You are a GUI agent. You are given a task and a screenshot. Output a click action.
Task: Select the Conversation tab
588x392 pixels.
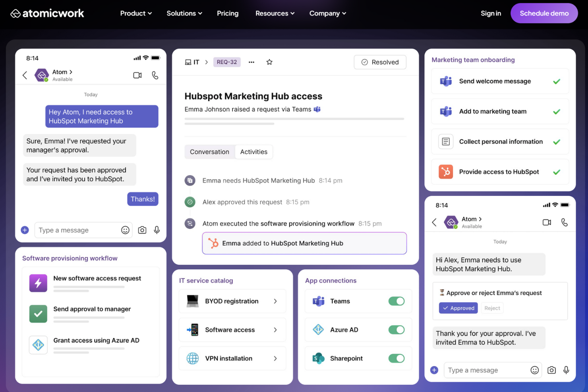point(209,152)
